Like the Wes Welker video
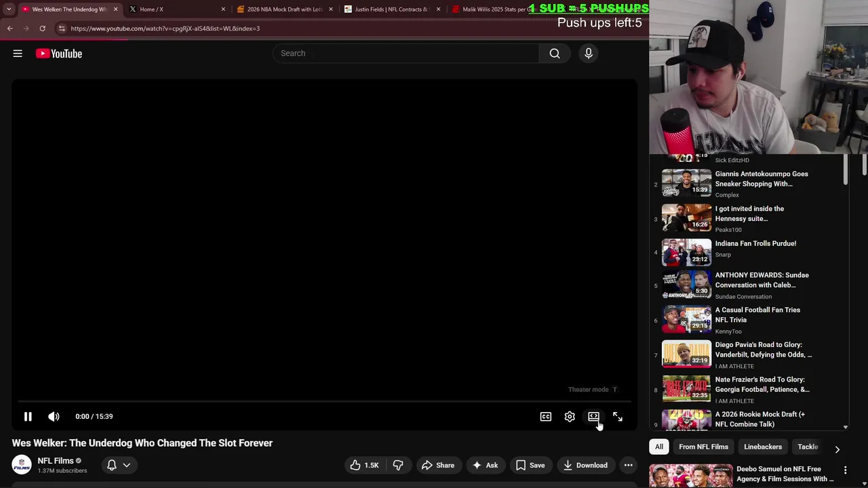This screenshot has height=488, width=868. pos(365,466)
